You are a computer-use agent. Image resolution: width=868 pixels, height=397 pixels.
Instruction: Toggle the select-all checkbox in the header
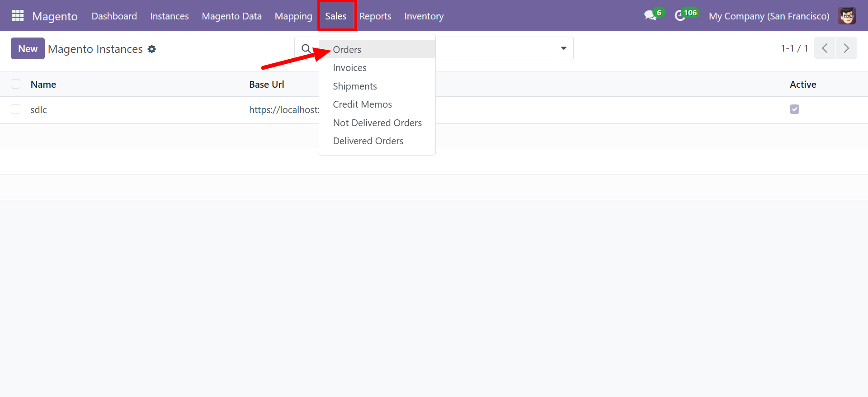tap(16, 84)
